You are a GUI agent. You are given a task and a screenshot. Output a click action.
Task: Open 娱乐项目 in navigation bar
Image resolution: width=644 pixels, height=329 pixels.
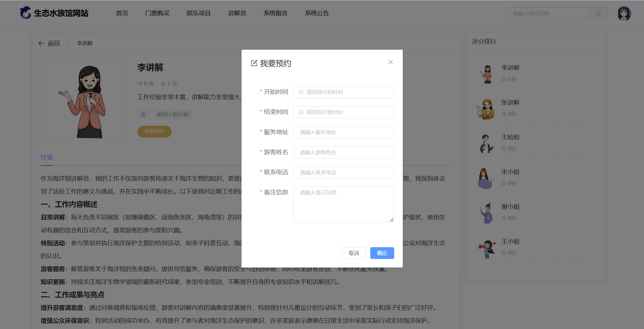pos(198,13)
